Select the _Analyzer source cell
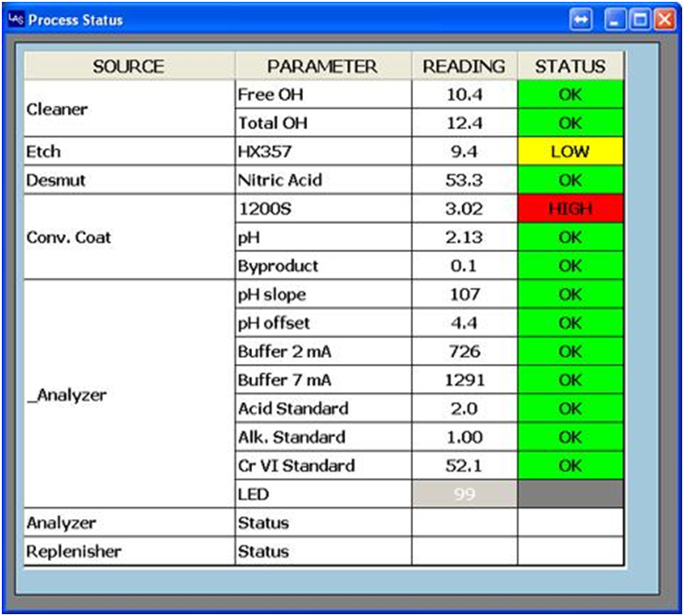This screenshot has height=616, width=684. coord(129,394)
